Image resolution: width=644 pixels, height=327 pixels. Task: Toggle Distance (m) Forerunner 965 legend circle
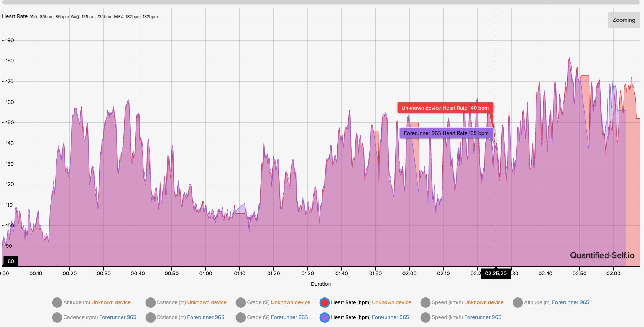pos(151,317)
